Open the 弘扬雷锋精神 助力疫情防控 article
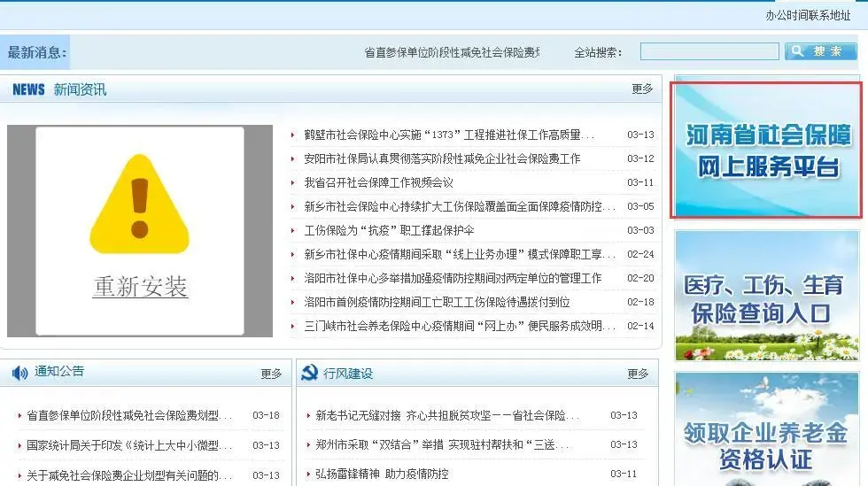This screenshot has width=868, height=486. pyautogui.click(x=382, y=474)
